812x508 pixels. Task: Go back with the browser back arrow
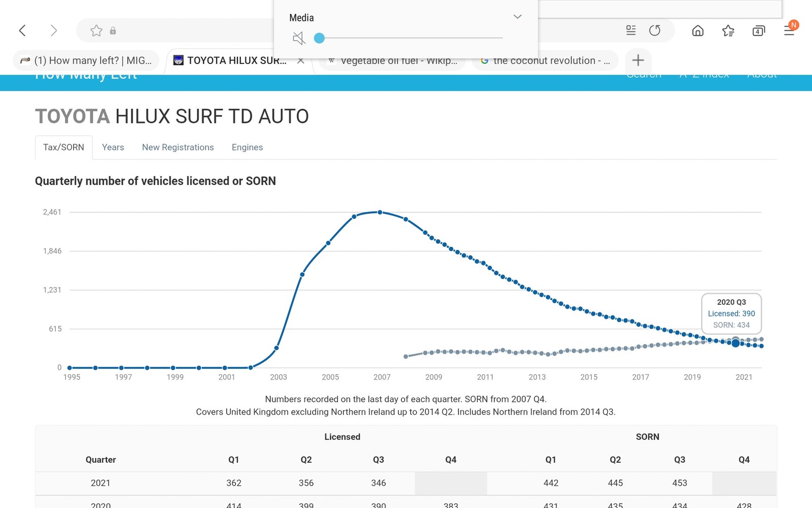click(x=22, y=30)
